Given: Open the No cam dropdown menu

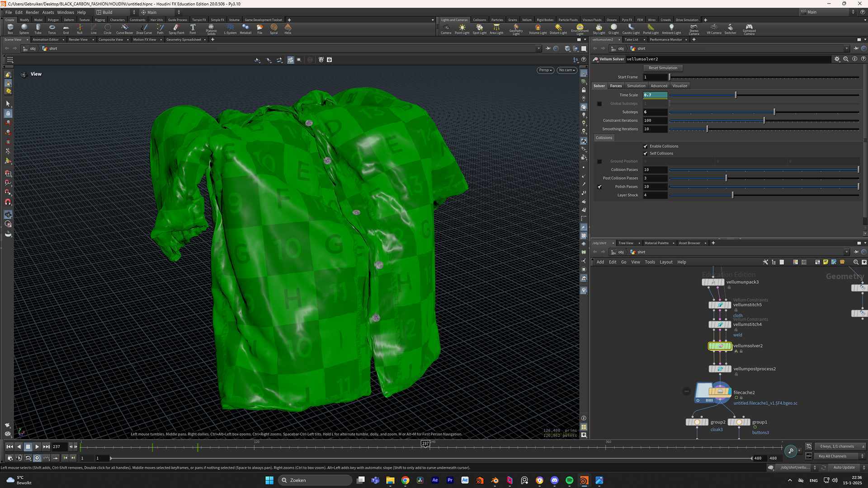Looking at the screenshot, I should click(567, 70).
